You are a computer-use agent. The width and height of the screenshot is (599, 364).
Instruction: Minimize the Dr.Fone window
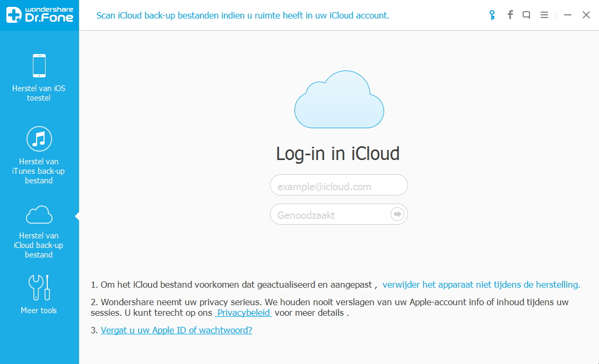[568, 15]
